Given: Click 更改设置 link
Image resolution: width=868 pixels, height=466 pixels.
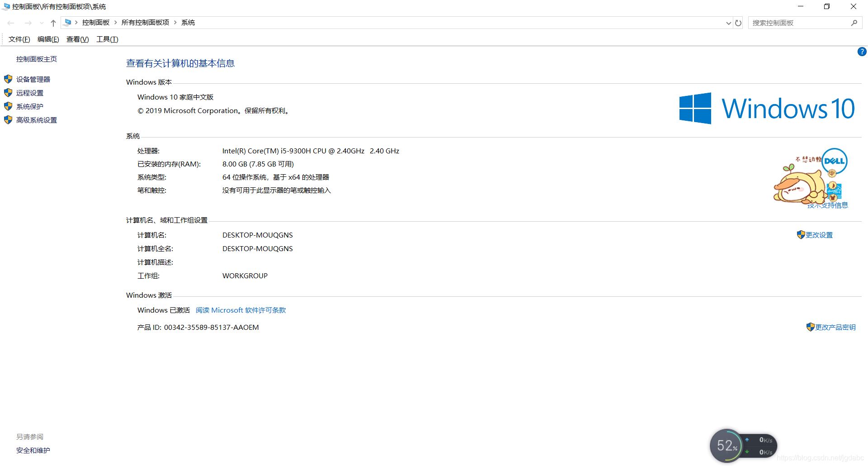Looking at the screenshot, I should (x=819, y=235).
